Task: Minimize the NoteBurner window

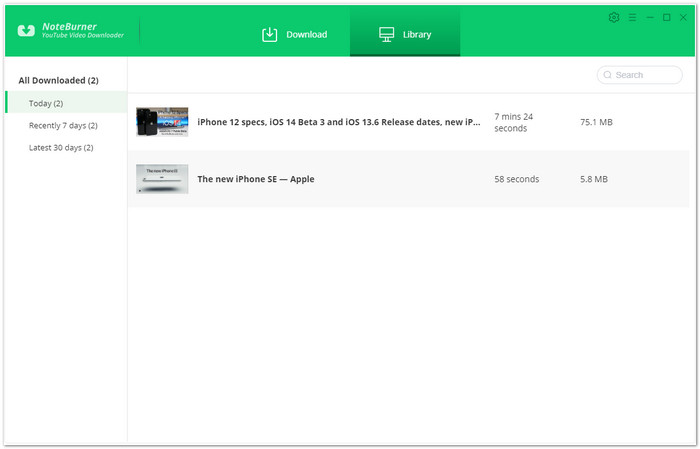Action: click(650, 17)
